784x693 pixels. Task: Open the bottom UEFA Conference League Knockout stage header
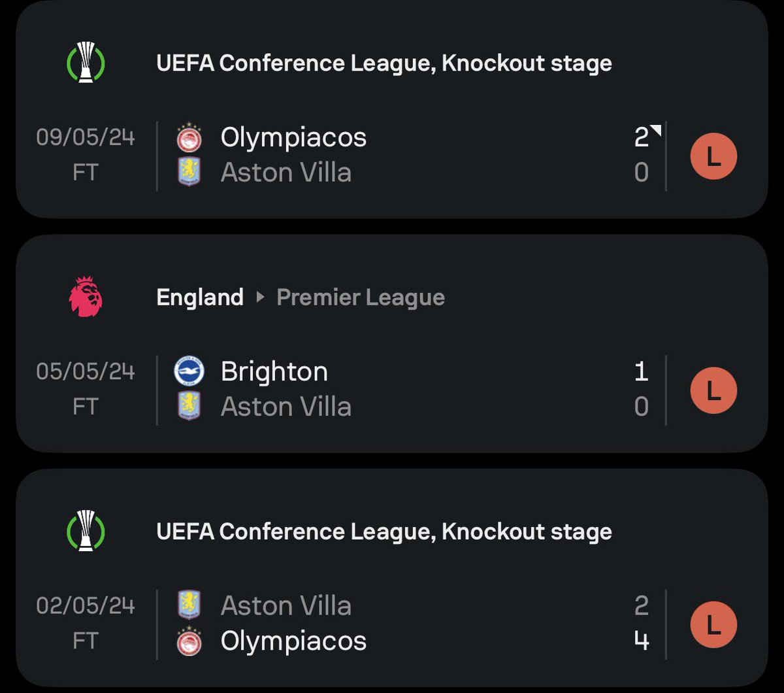point(384,532)
